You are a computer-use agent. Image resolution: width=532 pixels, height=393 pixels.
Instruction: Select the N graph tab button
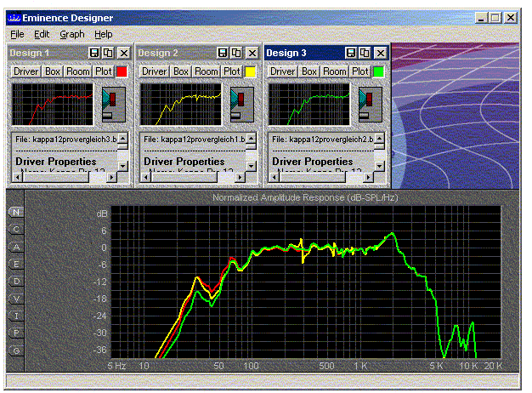(x=16, y=212)
